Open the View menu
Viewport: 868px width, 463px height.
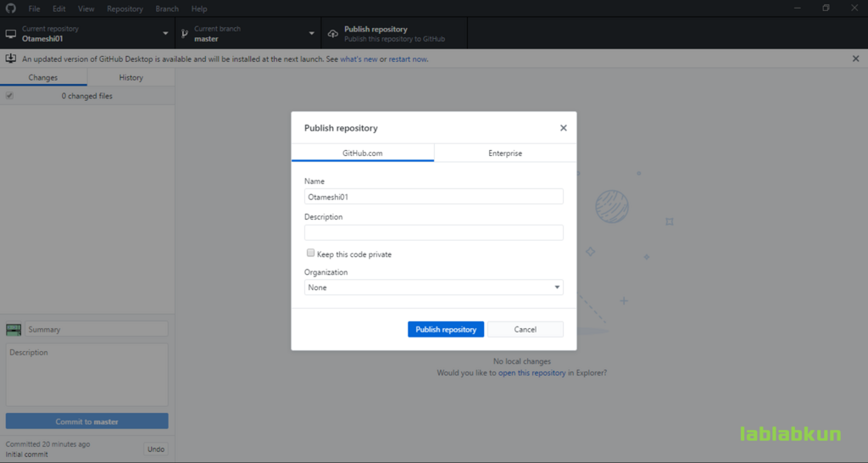(86, 8)
